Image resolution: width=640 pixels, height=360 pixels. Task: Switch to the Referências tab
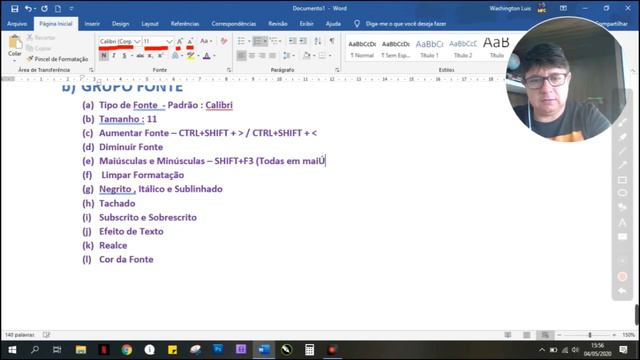pos(185,24)
